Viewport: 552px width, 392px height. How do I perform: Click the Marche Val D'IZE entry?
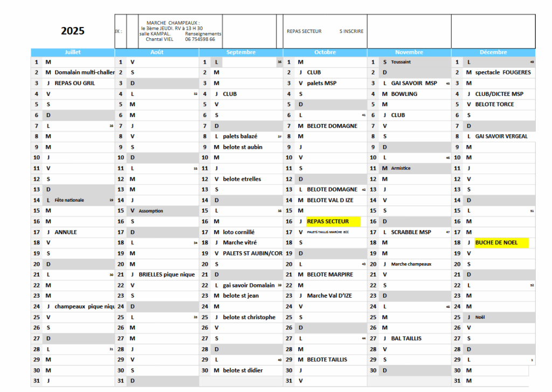pos(329,296)
